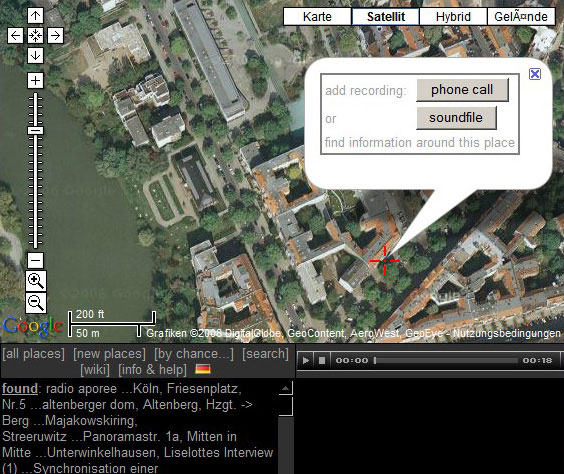Open the by chance link
Screen dimensions: 564x474
[194, 354]
